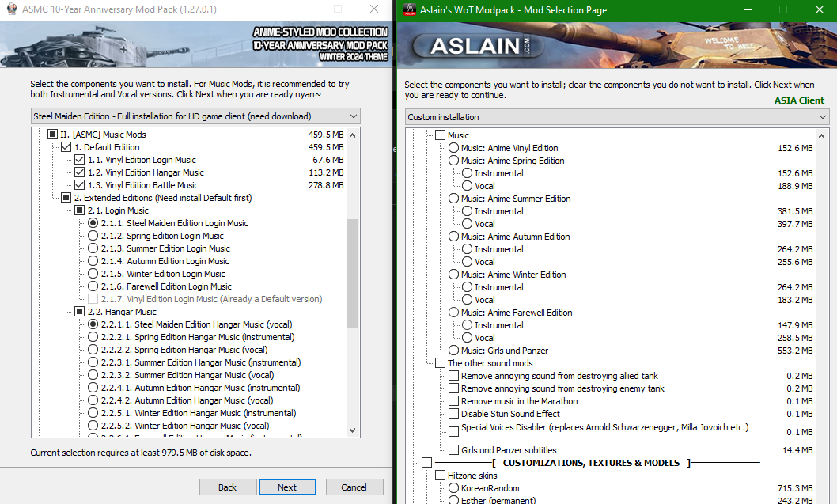
Task: Click the ASLAIN.COM logo banner
Action: tap(479, 46)
